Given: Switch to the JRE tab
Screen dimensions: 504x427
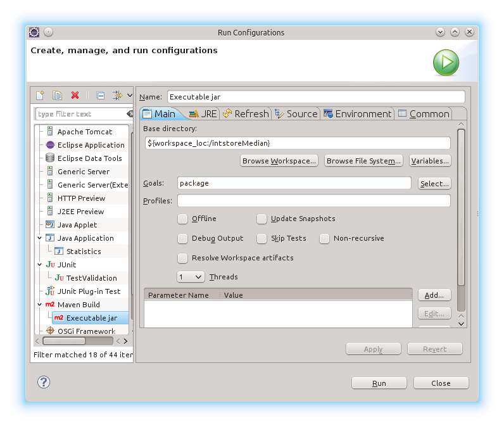Looking at the screenshot, I should [x=203, y=114].
